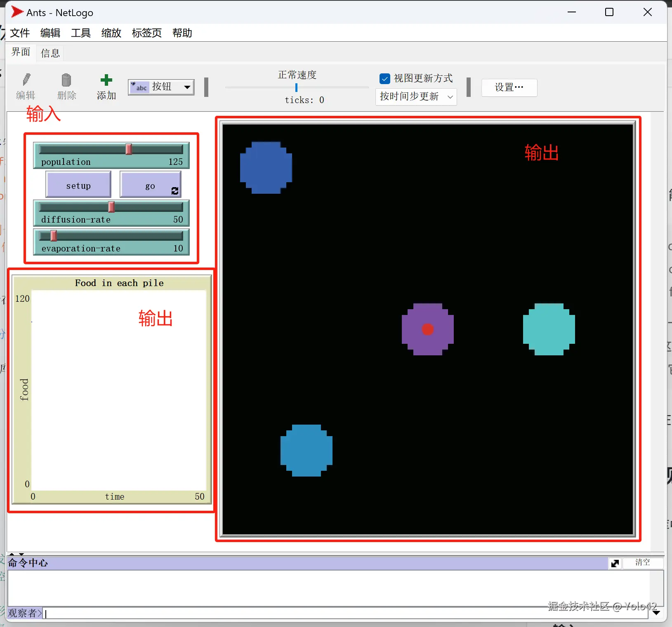Click the population value 125
672x627 pixels.
pyautogui.click(x=176, y=162)
